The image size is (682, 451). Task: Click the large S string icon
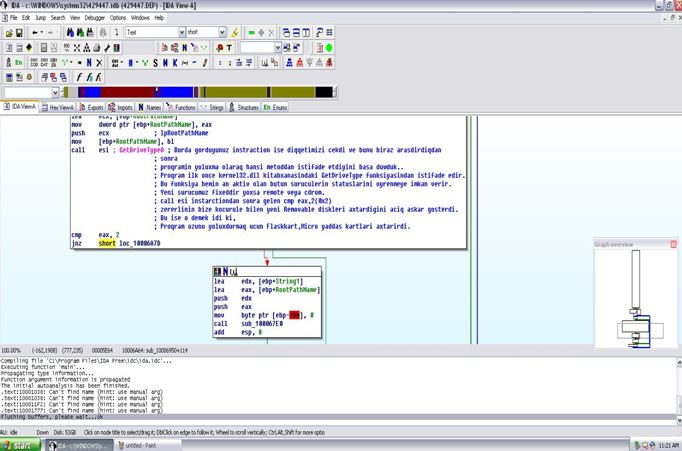pyautogui.click(x=155, y=63)
